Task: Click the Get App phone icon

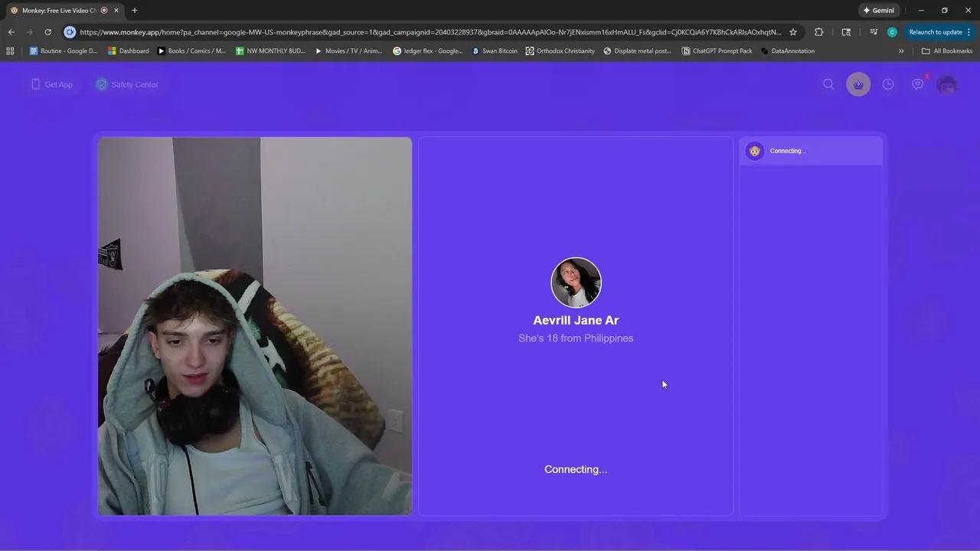Action: pos(35,84)
